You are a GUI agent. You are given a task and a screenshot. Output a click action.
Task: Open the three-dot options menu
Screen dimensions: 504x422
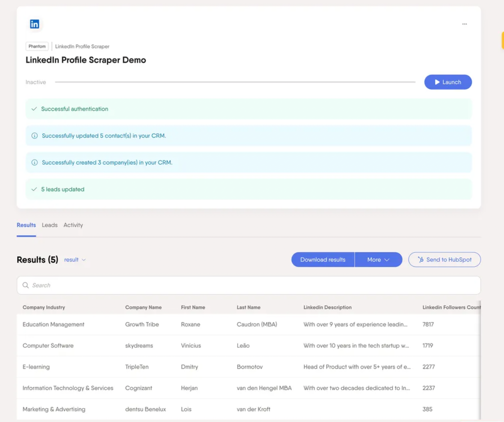coord(464,24)
